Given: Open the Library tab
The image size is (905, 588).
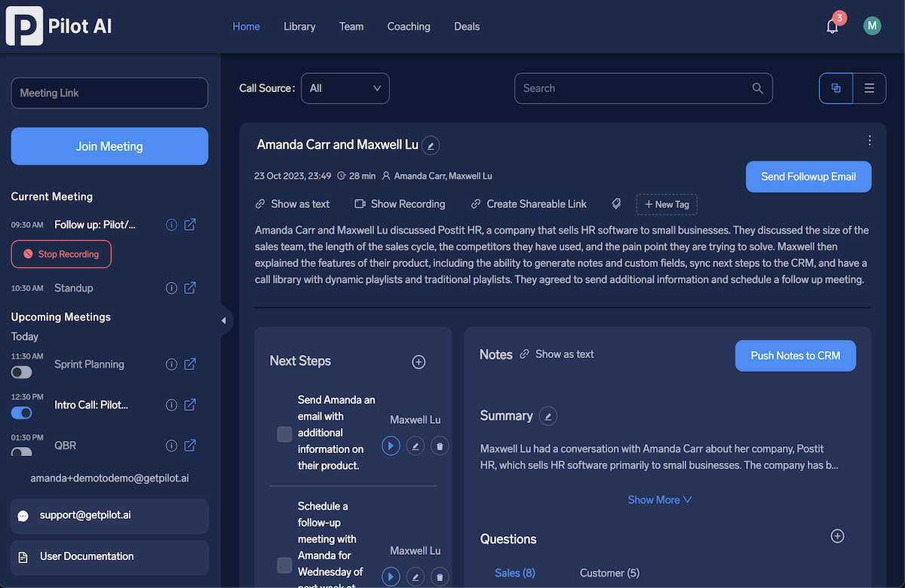Looking at the screenshot, I should pos(299,26).
